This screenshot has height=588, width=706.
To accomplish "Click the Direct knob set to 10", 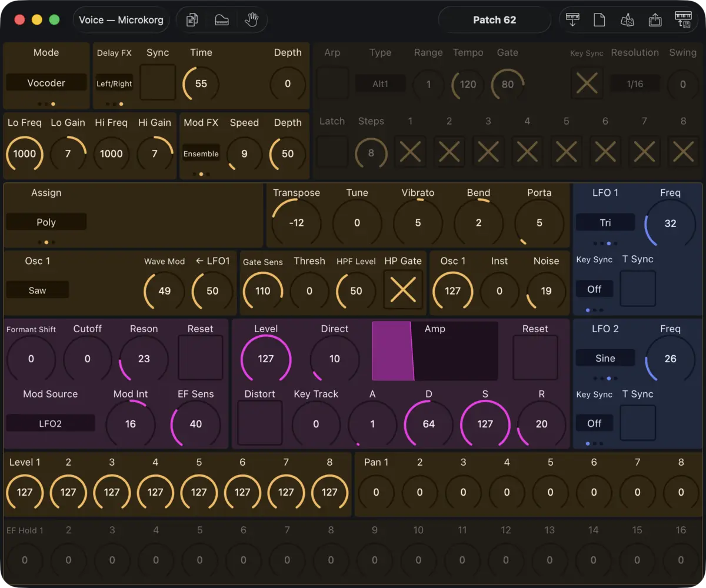I will (335, 359).
